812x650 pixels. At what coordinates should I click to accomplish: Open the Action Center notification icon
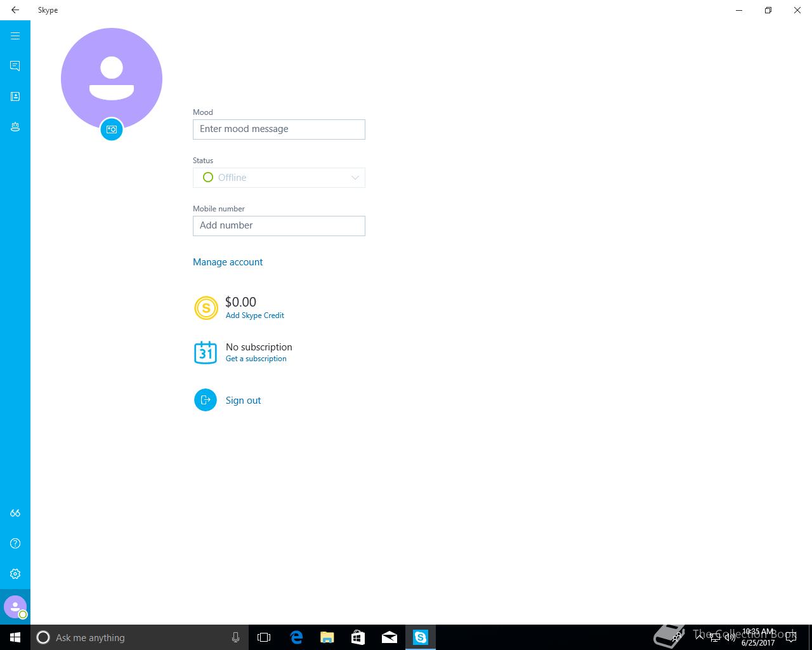(790, 637)
